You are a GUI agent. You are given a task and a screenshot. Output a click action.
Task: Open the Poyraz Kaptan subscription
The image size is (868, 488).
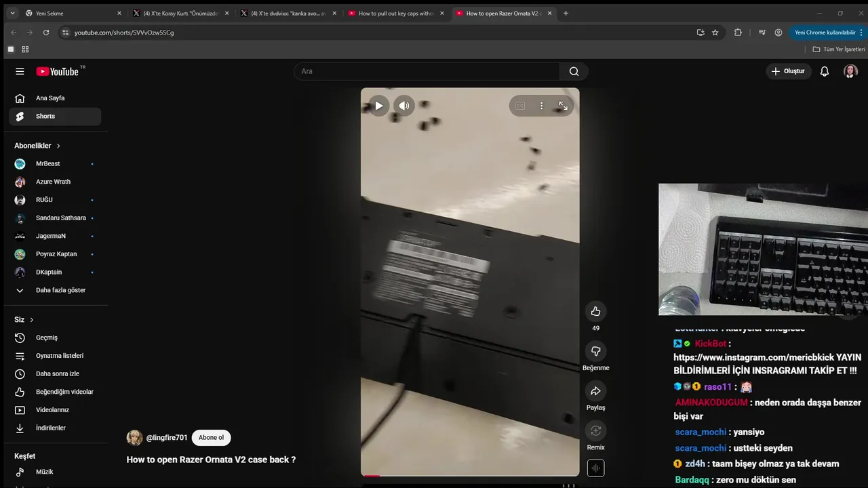[x=55, y=254]
